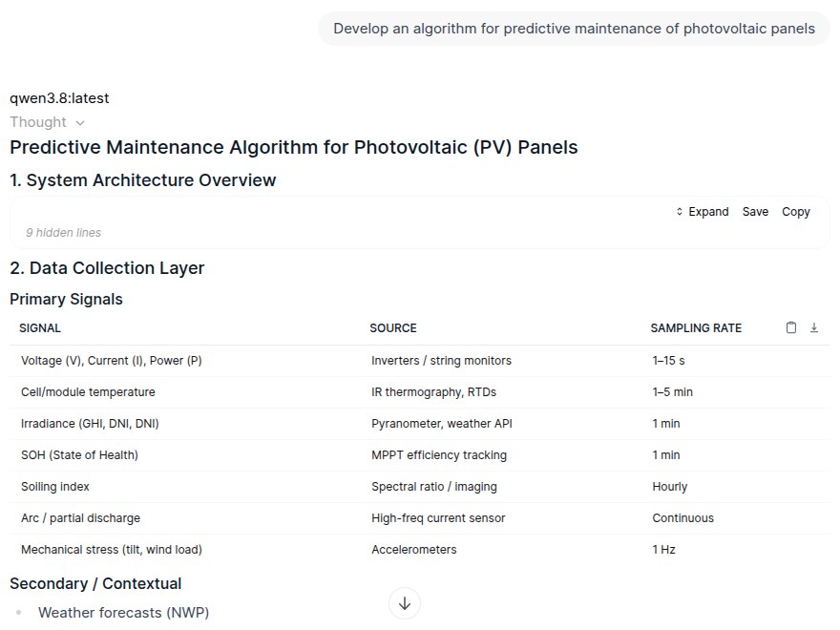This screenshot has height=630, width=840.
Task: Click the Thought label text
Action: pyautogui.click(x=38, y=122)
